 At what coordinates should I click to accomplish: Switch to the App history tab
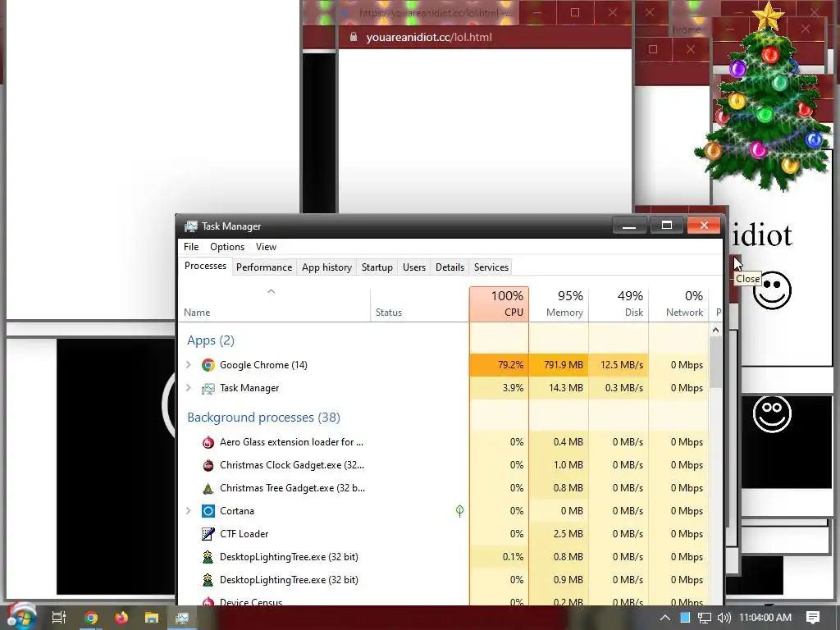[x=326, y=267]
